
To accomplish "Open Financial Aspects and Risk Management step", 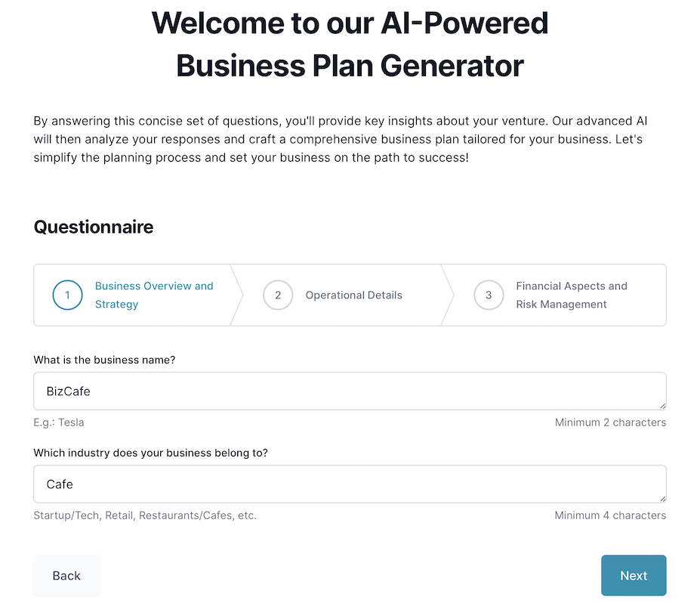I will point(572,295).
